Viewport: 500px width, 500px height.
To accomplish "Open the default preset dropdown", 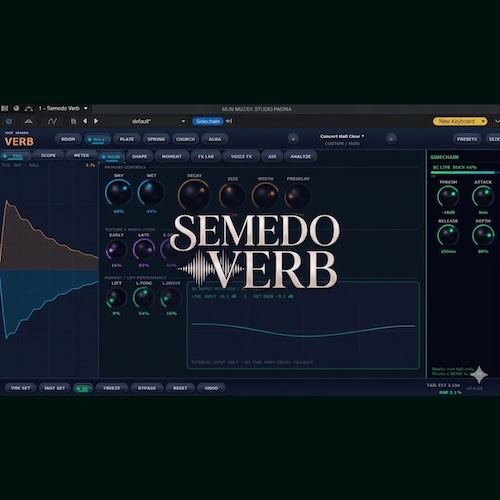I will click(x=158, y=121).
